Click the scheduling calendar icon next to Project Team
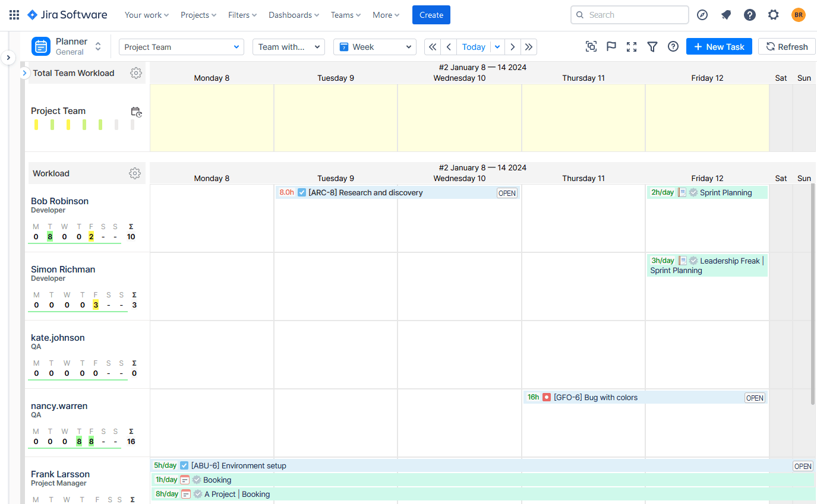Viewport: 817px width, 504px height. pos(136,112)
